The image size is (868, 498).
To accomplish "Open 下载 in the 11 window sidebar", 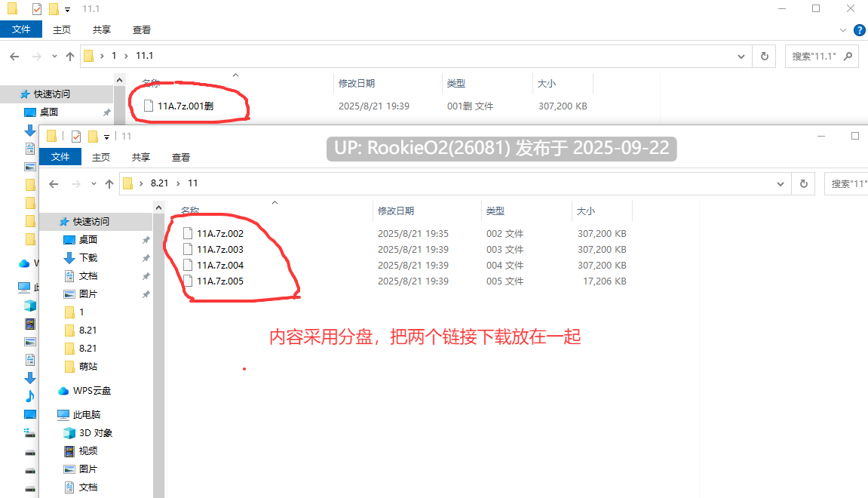I will click(x=88, y=257).
